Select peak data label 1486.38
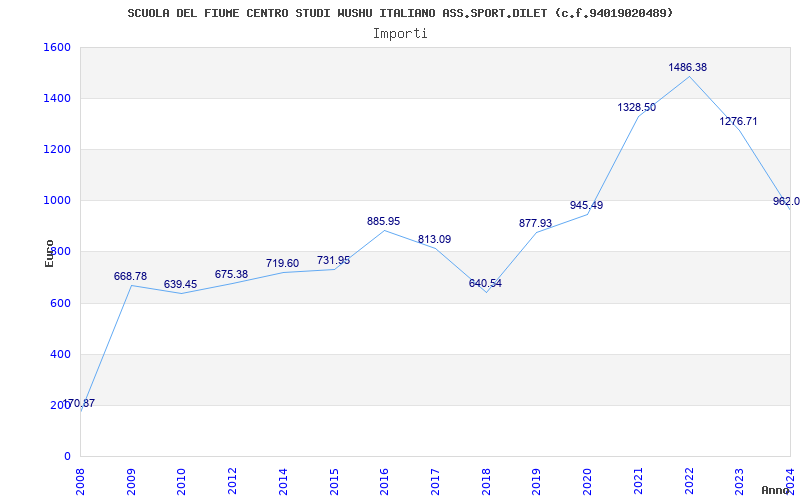The image size is (800, 500). coord(687,67)
